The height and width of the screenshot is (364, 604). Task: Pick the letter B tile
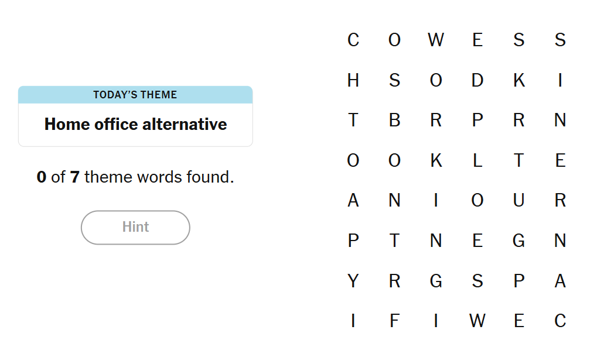tap(394, 120)
